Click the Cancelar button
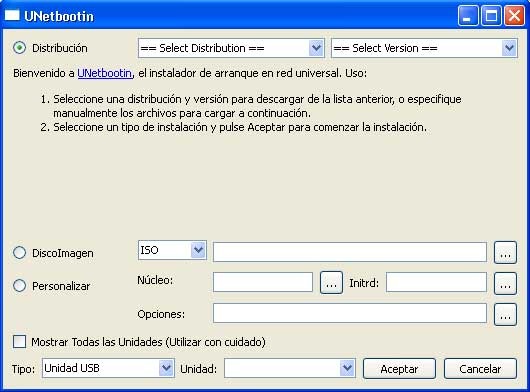 pyautogui.click(x=480, y=369)
